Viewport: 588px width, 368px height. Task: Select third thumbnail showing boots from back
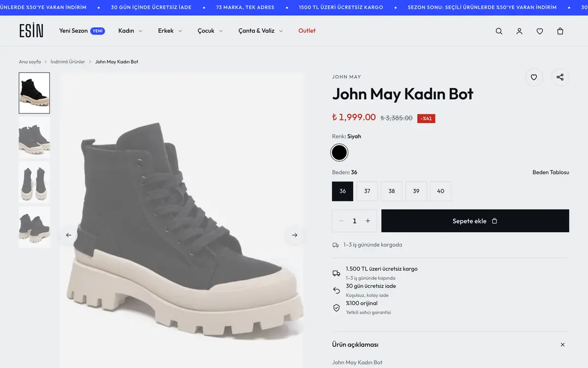click(34, 183)
